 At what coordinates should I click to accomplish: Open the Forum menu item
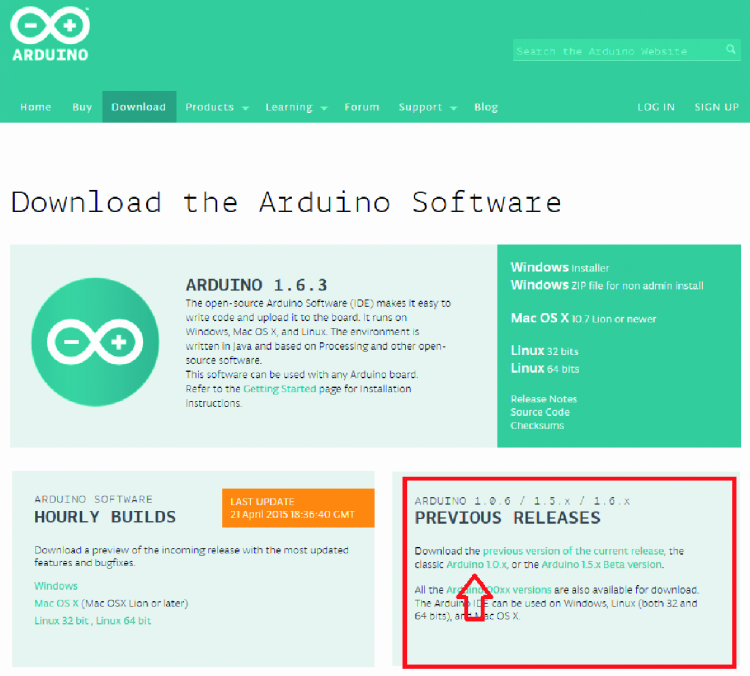coord(362,107)
